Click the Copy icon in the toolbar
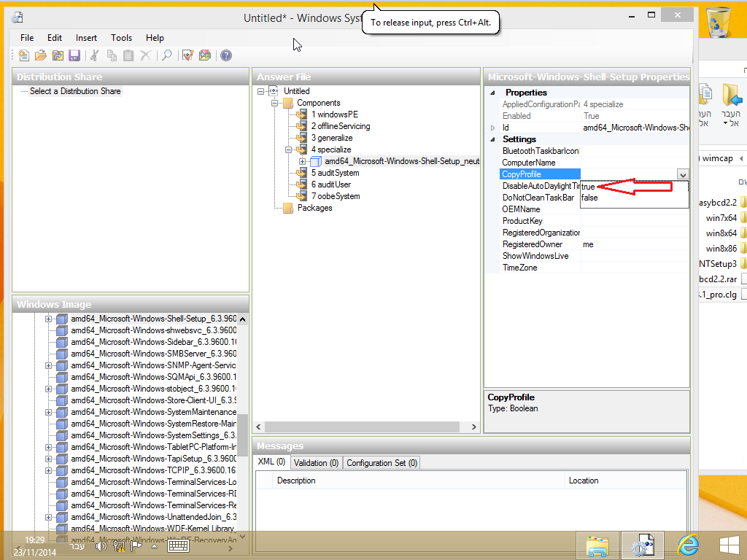Screen dimensions: 747x560 (112, 55)
